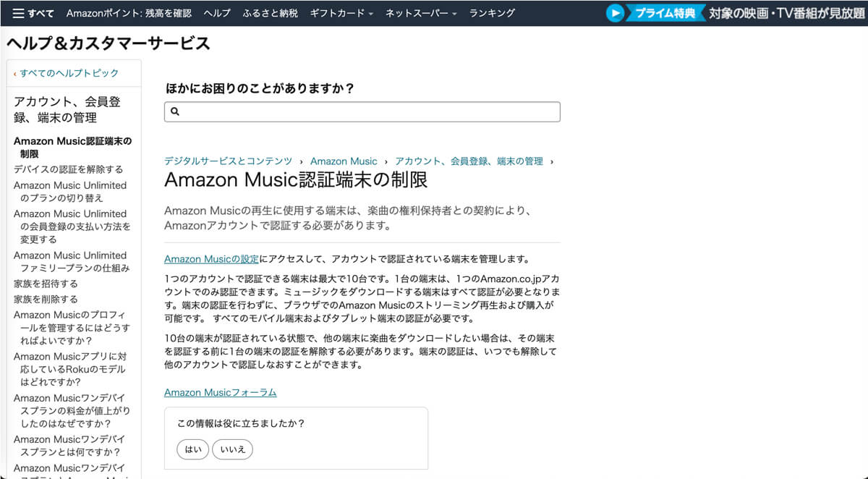Click the プライム特典 banner
Viewport: 868px width, 479px height.
click(x=667, y=13)
